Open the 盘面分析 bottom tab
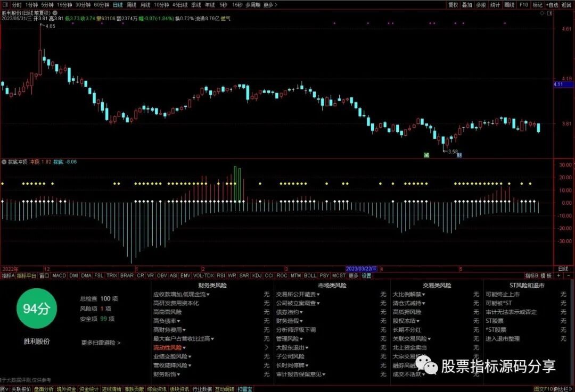 pyautogui.click(x=44, y=389)
